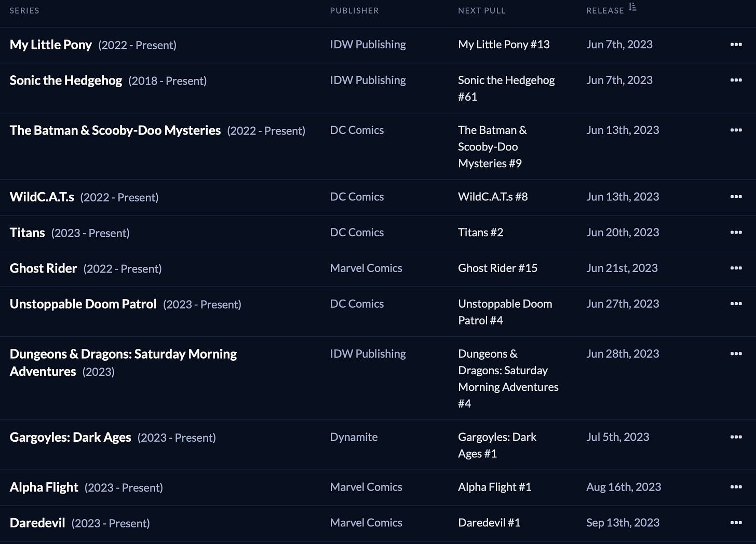Open more options for Daredevil row
Image resolution: width=756 pixels, height=544 pixels.
(736, 523)
